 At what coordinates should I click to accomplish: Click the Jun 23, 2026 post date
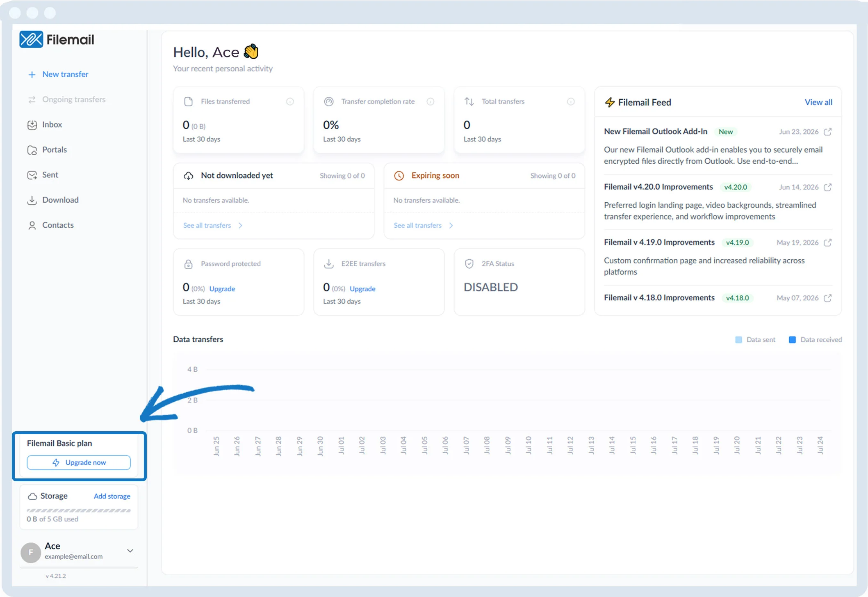(x=799, y=132)
